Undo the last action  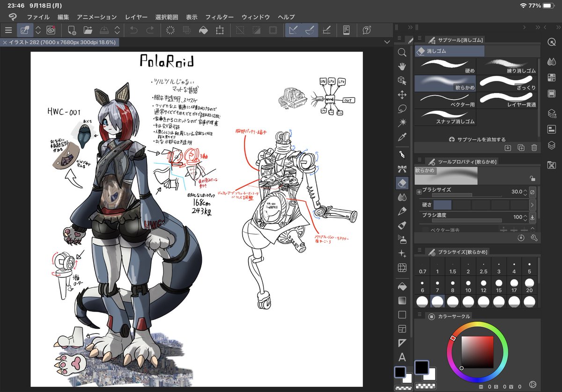(x=134, y=30)
